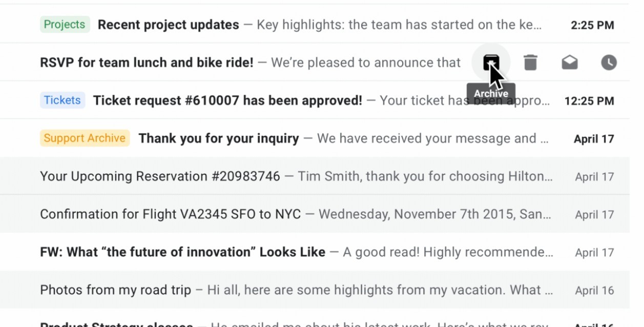Mark RSVP email as read envelope icon
Image resolution: width=644 pixels, height=327 pixels.
pos(570,63)
